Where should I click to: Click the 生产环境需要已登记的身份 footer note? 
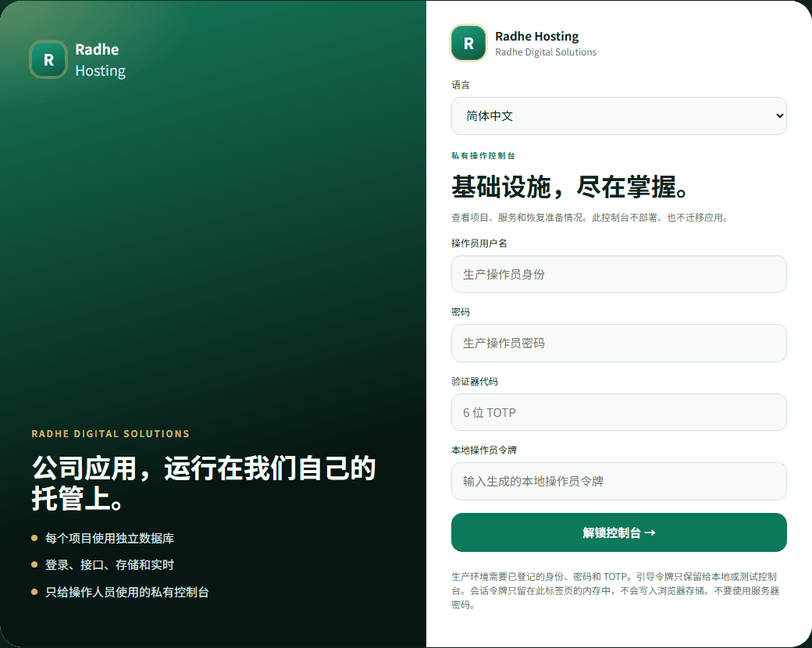click(x=615, y=590)
